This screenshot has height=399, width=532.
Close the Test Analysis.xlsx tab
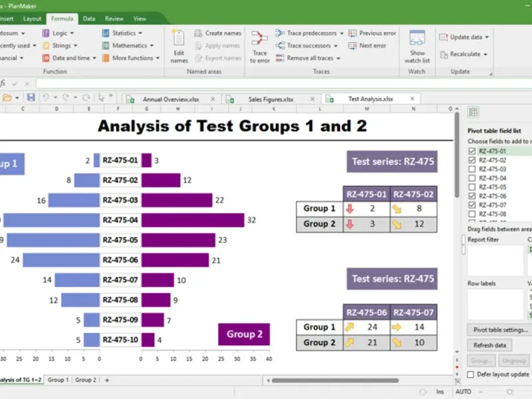[x=412, y=98]
